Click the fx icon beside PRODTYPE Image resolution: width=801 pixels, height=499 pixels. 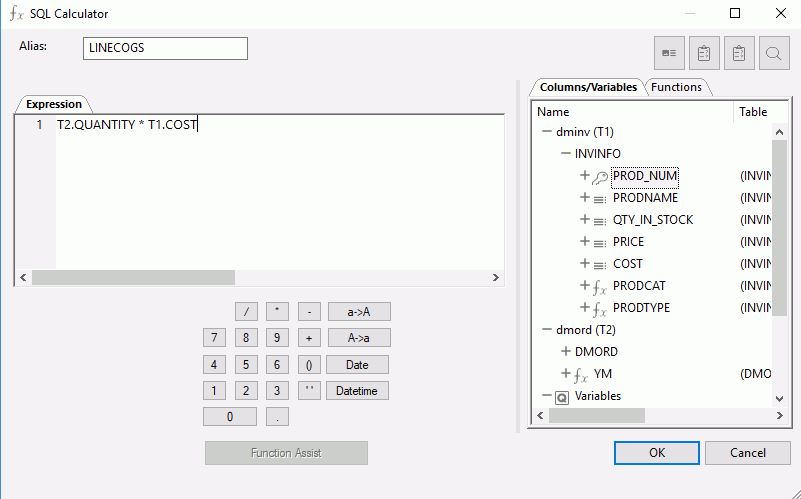click(x=600, y=310)
